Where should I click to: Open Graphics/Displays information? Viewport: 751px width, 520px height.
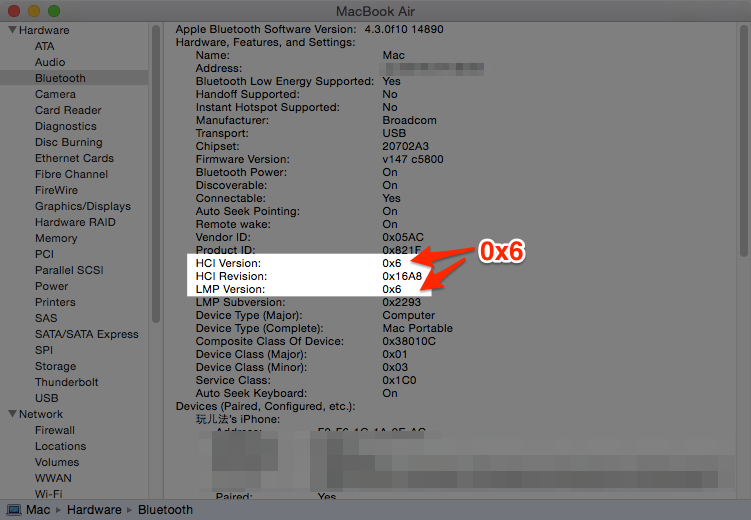(83, 206)
